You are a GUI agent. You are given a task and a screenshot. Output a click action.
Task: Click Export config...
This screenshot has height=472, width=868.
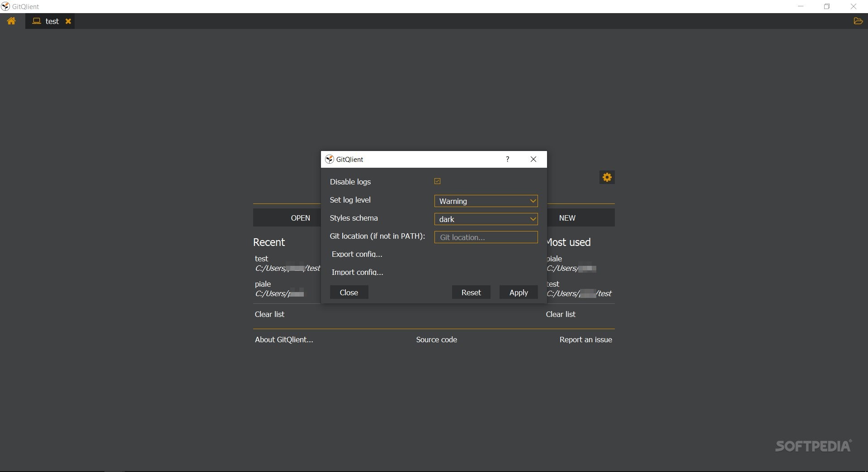click(357, 254)
